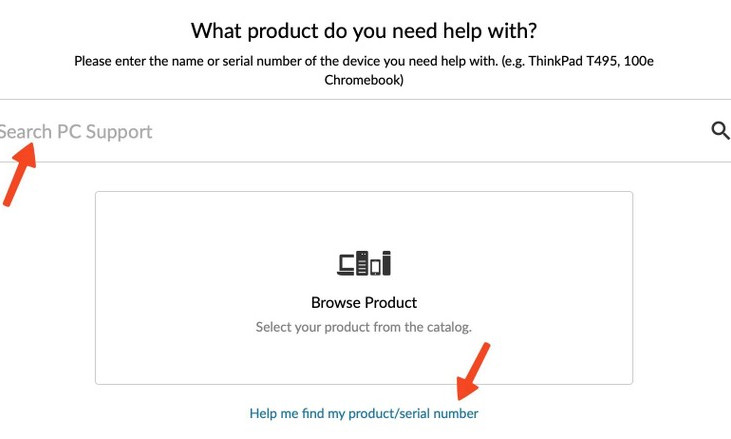
Task: Click 'Select your product from the catalog' text
Action: [x=364, y=327]
